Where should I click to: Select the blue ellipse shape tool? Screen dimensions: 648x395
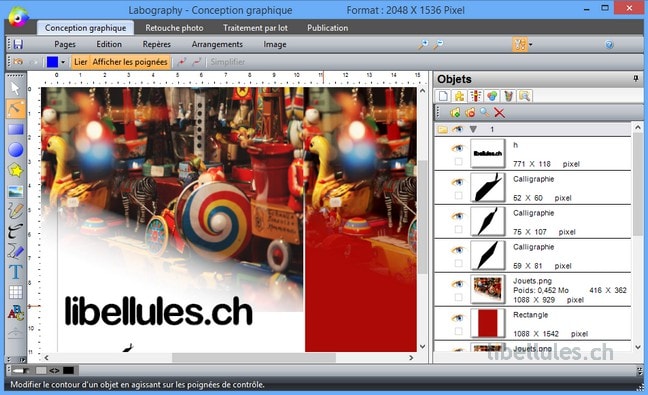point(16,150)
